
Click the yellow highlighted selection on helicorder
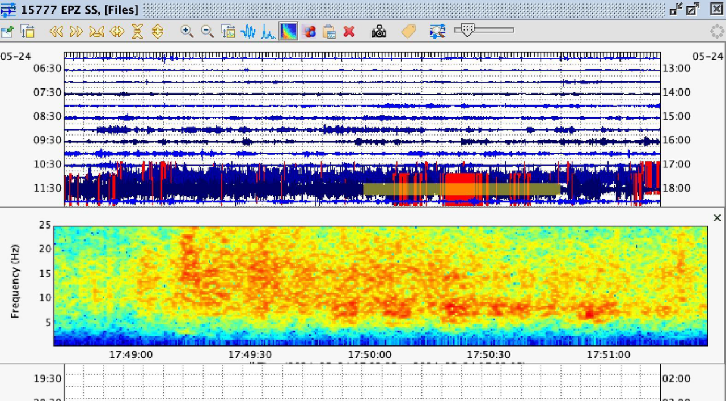click(x=462, y=189)
